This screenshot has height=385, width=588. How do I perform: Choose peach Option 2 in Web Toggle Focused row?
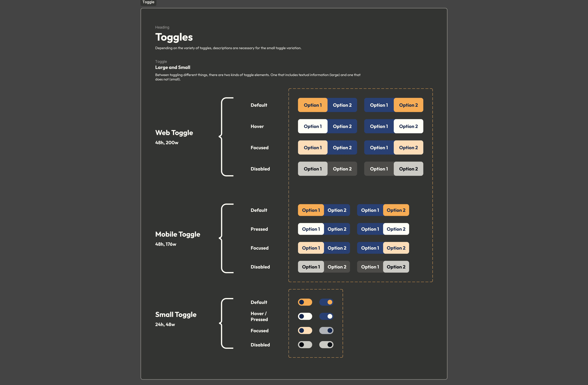click(408, 148)
